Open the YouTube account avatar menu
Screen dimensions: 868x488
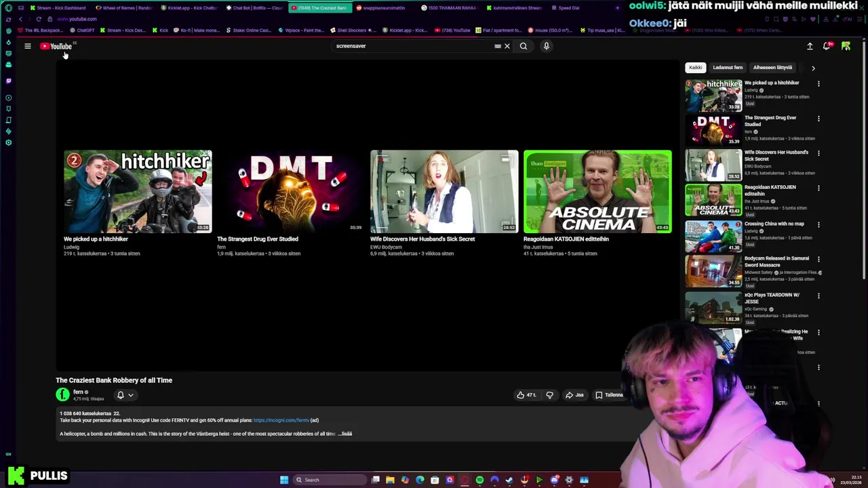[846, 46]
